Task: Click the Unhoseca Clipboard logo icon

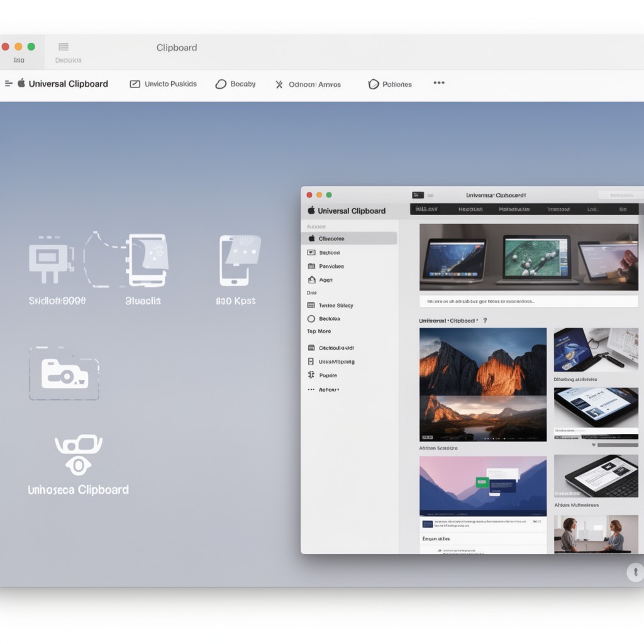Action: pyautogui.click(x=79, y=455)
